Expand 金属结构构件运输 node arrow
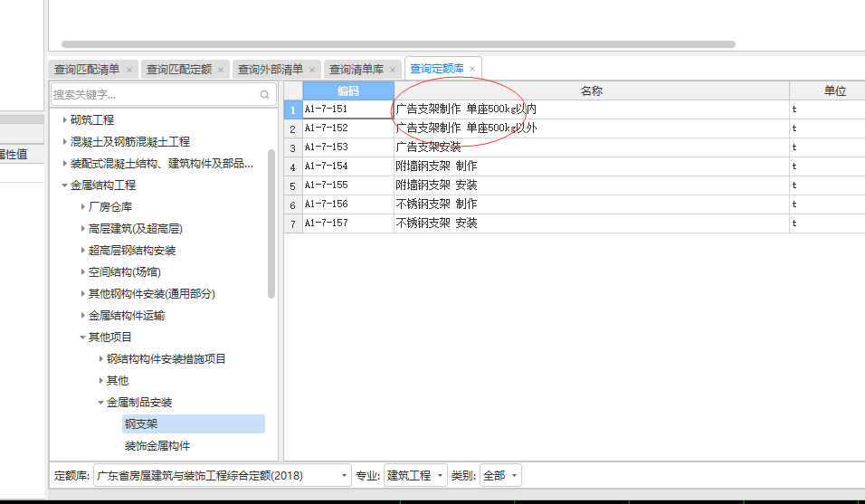Viewport: 865px width, 504px height. click(82, 316)
